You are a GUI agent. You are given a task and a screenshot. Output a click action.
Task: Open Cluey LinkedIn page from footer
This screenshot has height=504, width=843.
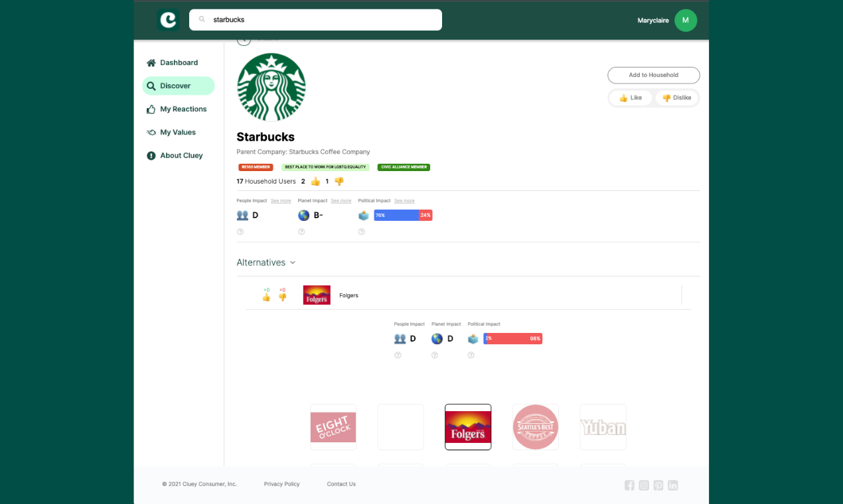[673, 485]
